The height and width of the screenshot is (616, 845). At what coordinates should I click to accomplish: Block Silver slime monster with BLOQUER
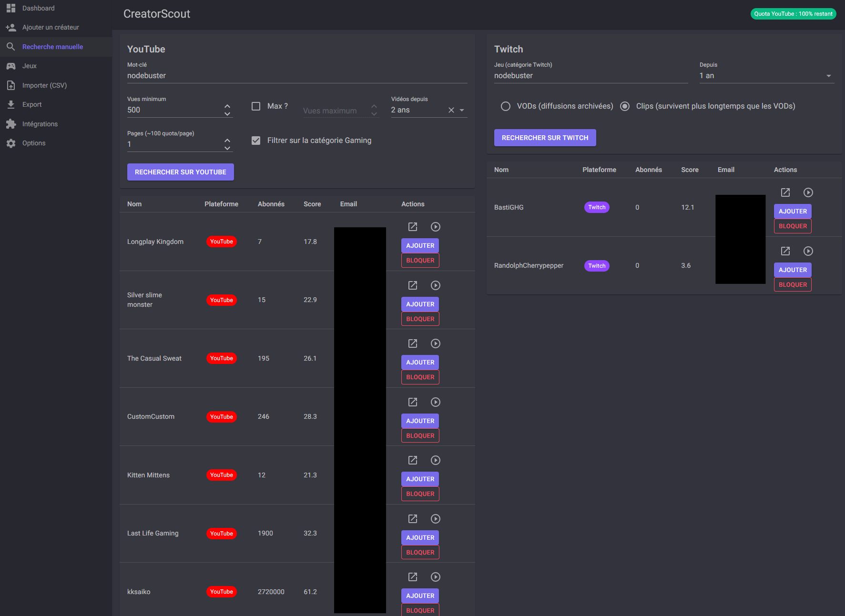[x=420, y=319]
